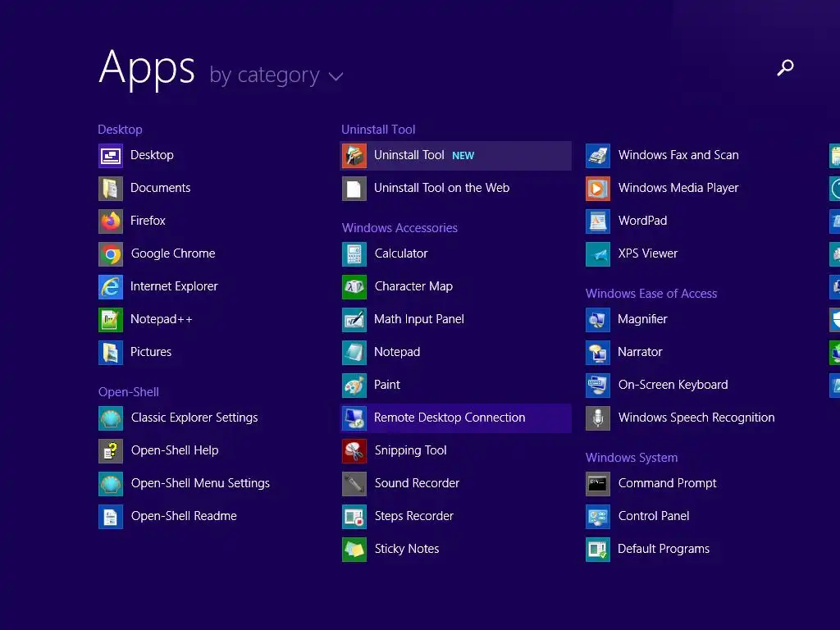Viewport: 840px width, 630px height.
Task: Open the Open-Shell Help icon
Action: pos(111,450)
